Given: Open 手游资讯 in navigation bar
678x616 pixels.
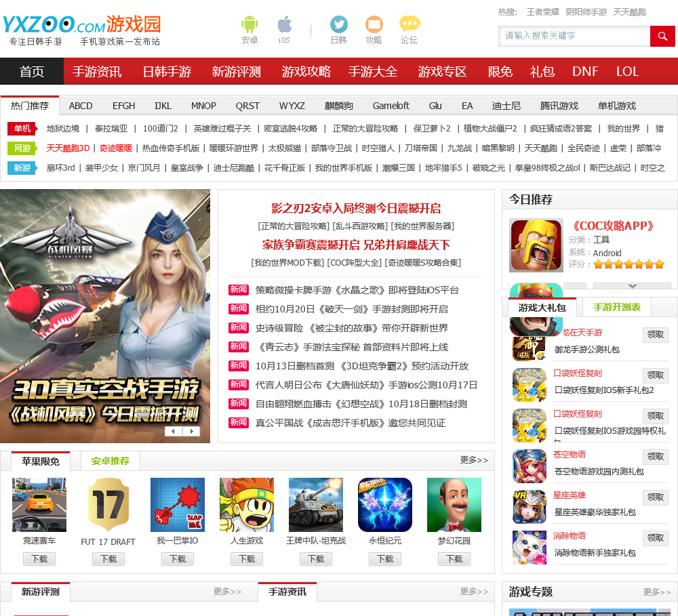Looking at the screenshot, I should tap(97, 71).
